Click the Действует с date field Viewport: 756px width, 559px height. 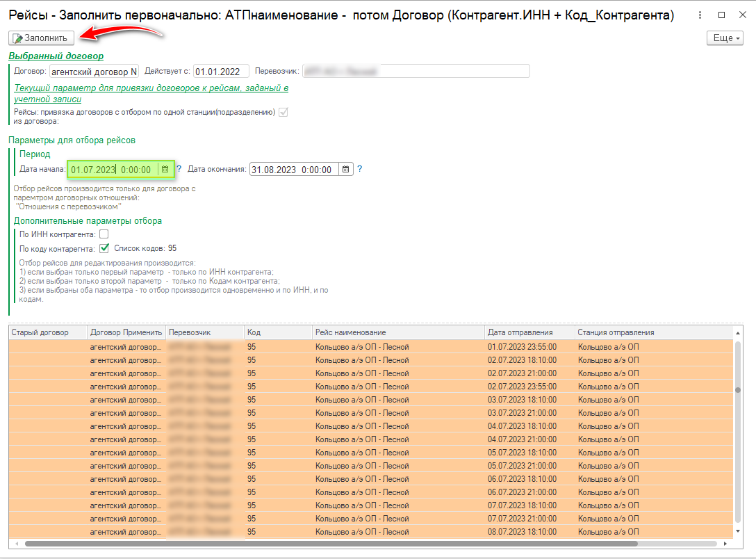(x=221, y=72)
